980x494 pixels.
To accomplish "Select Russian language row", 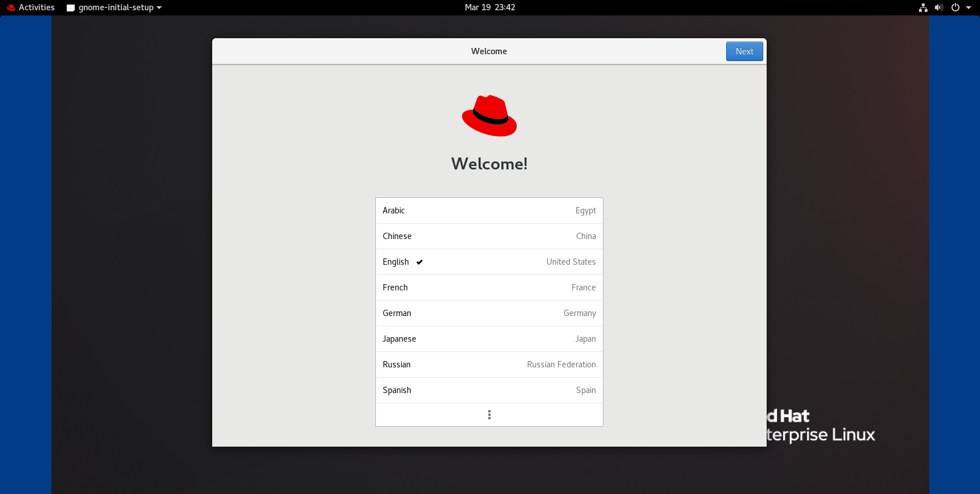I will tap(489, 365).
